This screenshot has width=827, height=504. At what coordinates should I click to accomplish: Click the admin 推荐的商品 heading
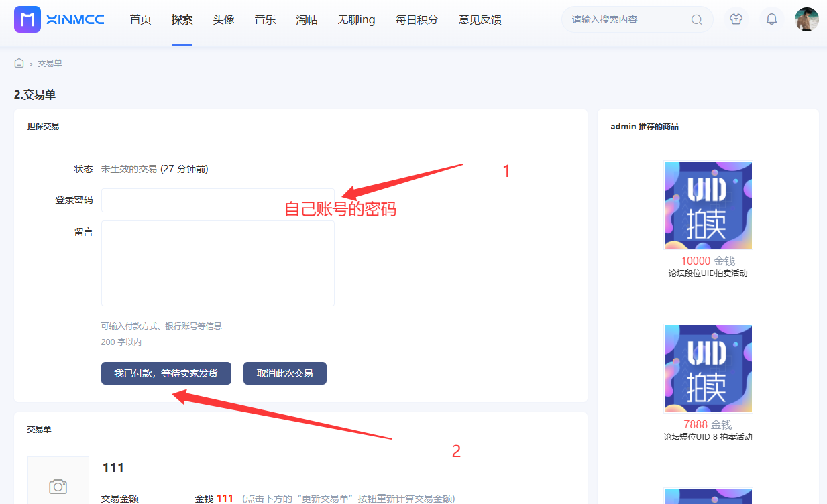click(x=645, y=126)
